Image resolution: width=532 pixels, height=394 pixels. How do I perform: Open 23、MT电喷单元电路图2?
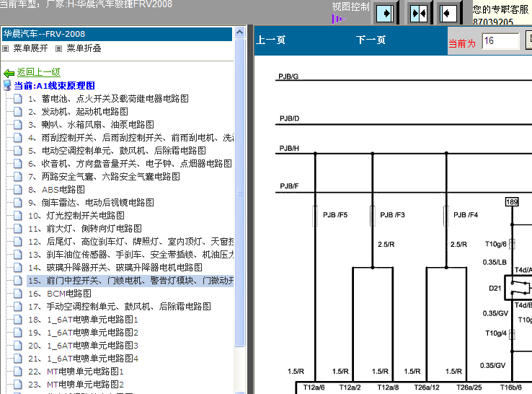click(x=76, y=385)
